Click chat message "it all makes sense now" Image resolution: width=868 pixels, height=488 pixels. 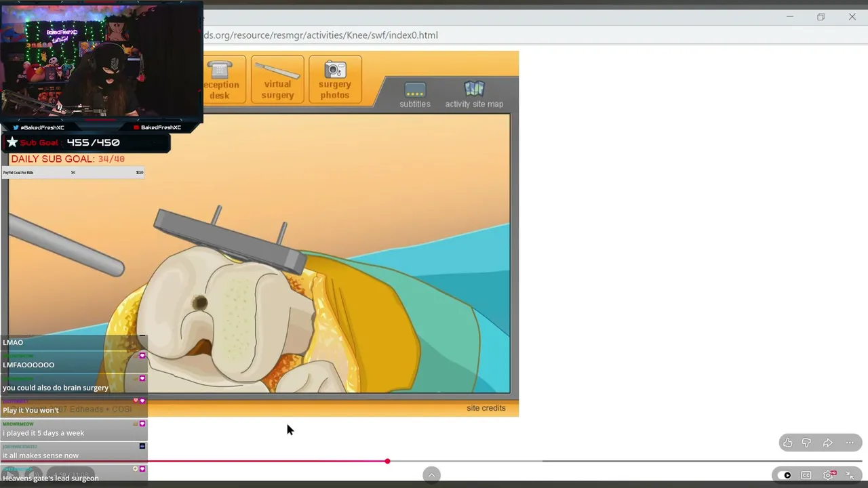pyautogui.click(x=41, y=455)
